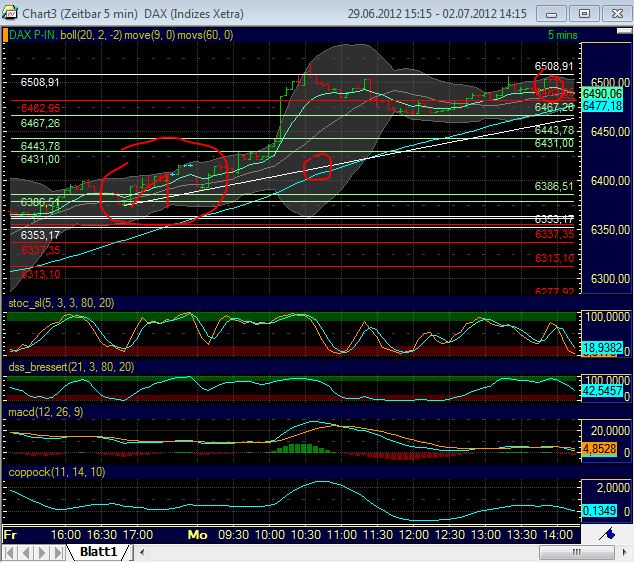Image resolution: width=634 pixels, height=563 pixels.
Task: Click the scrollbar right arrow at the bottom
Action: coord(624,552)
